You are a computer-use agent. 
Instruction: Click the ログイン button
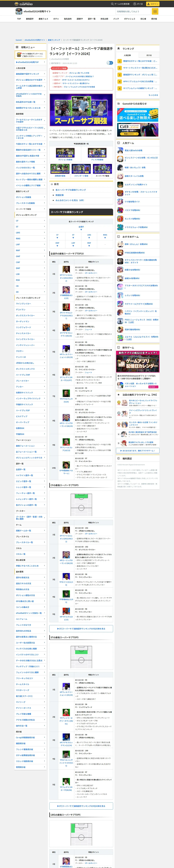(x=153, y=4)
